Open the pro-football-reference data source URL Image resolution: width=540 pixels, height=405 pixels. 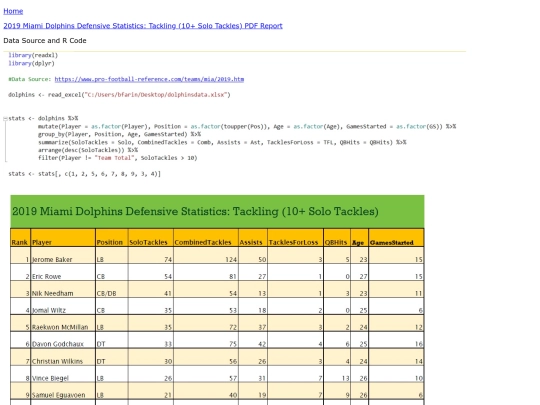[x=149, y=79]
